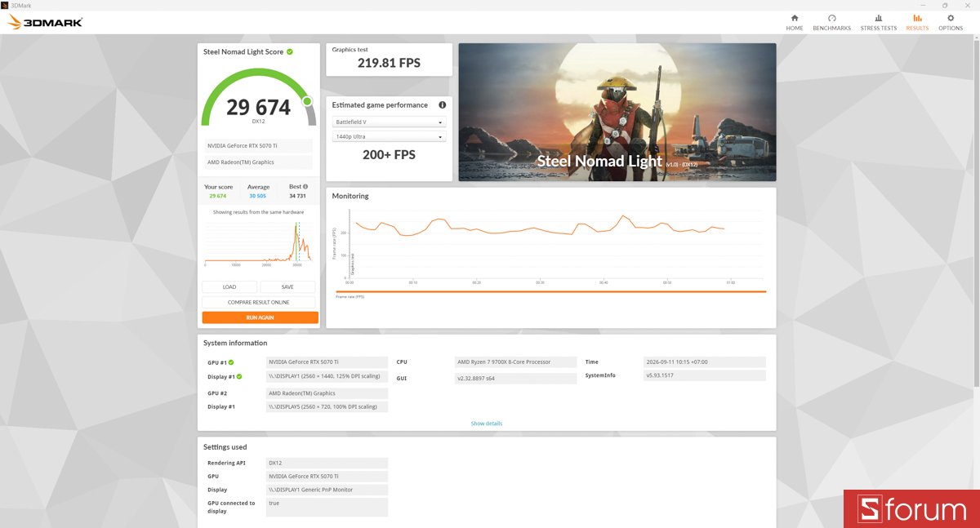Expand Show details in System information

487,424
